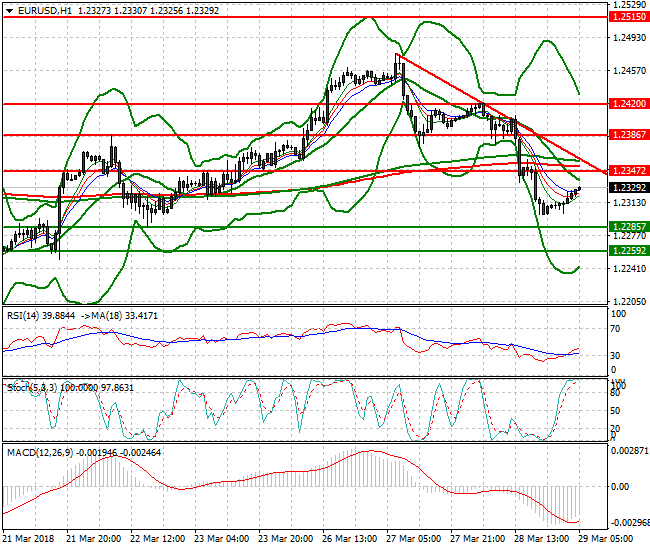Click the 1.22592 green support label
The image size is (650, 550).
tap(629, 251)
